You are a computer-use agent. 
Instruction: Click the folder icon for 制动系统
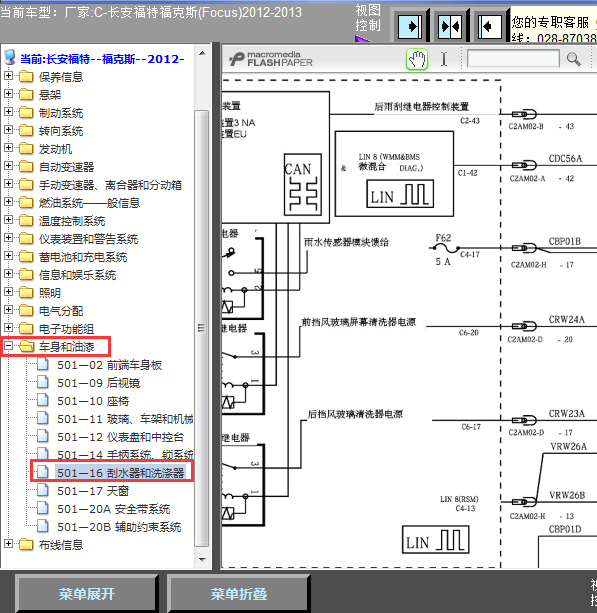click(x=26, y=112)
